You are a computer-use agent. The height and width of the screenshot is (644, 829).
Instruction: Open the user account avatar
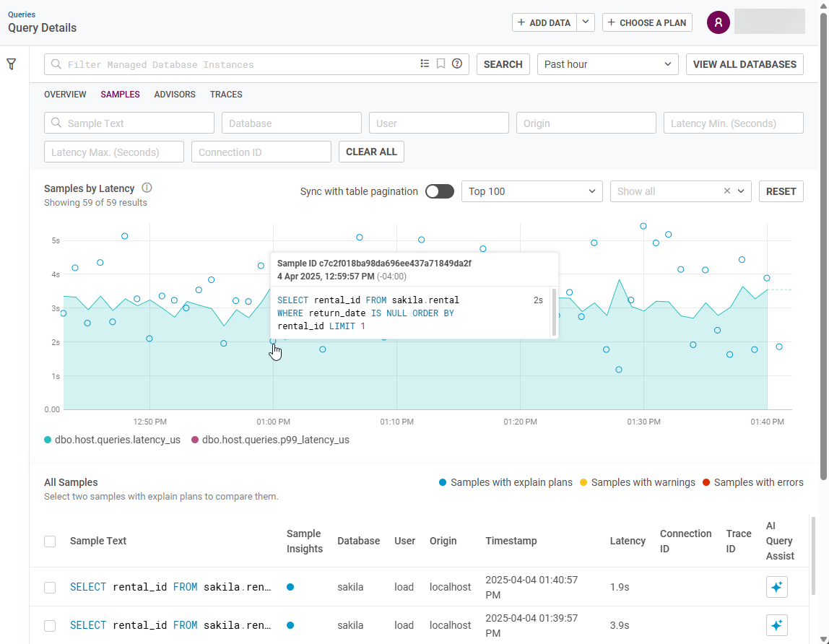coord(718,22)
